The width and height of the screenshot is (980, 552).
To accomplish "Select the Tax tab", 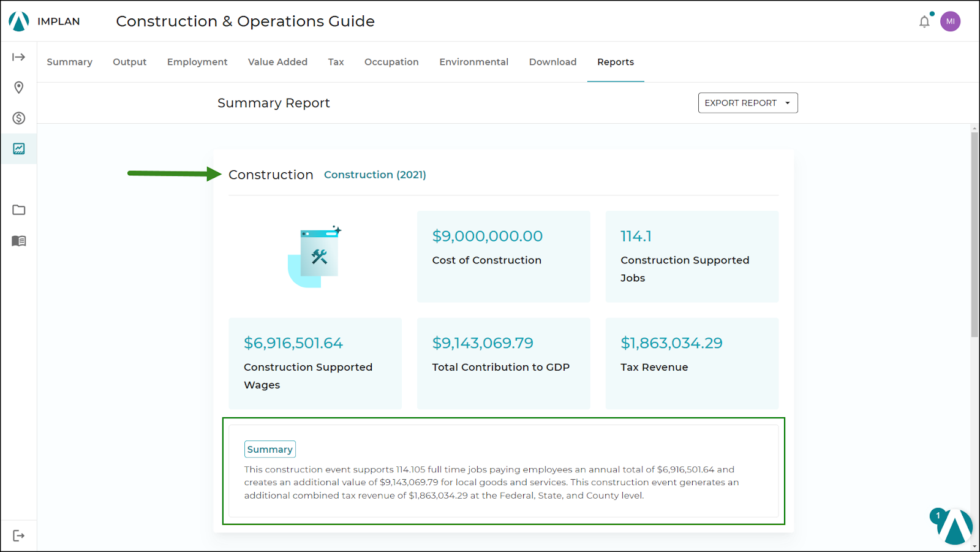I will click(x=336, y=62).
